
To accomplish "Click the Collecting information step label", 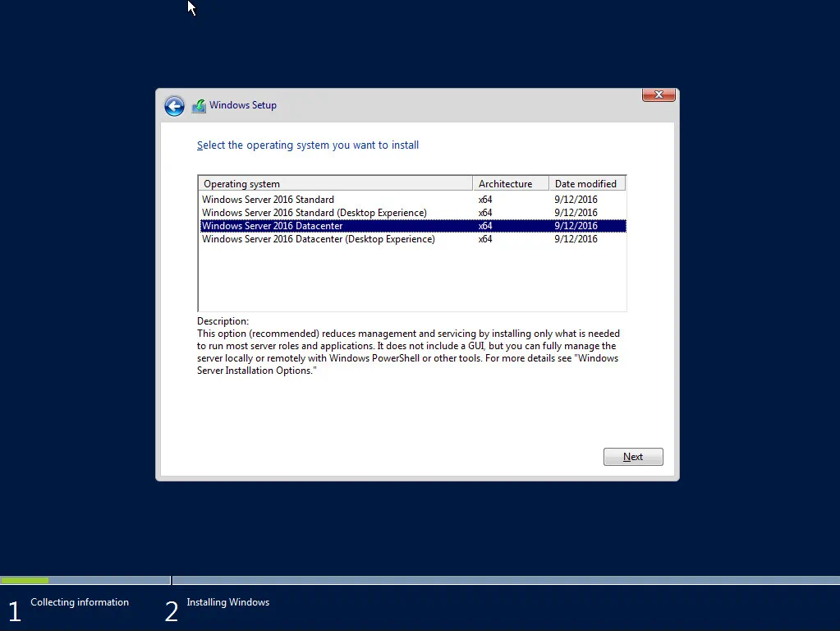I will tap(79, 602).
